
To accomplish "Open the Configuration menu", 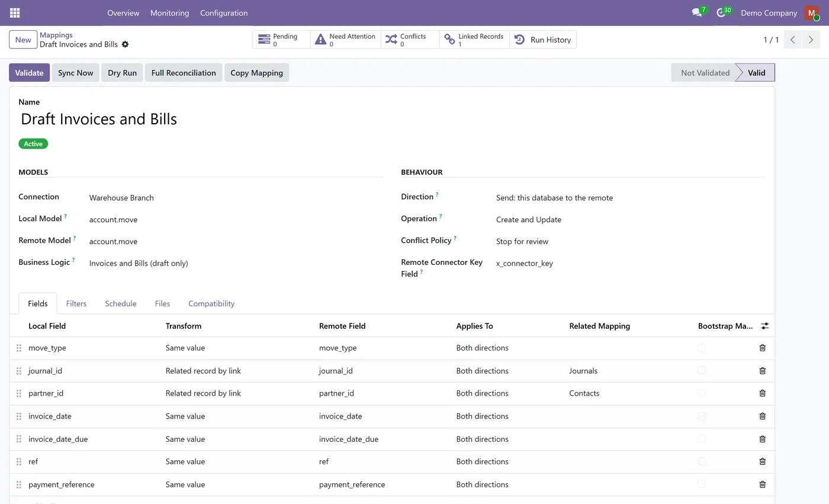I will coord(224,12).
